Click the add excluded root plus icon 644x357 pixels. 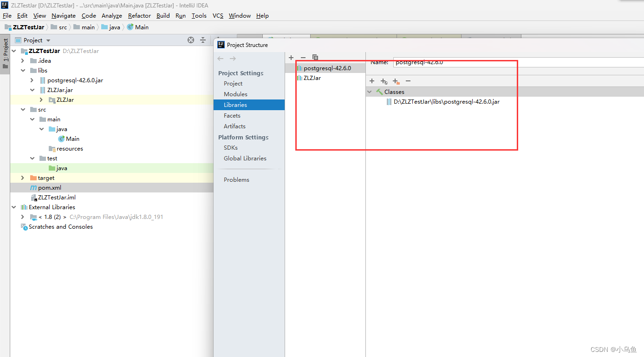[396, 81]
